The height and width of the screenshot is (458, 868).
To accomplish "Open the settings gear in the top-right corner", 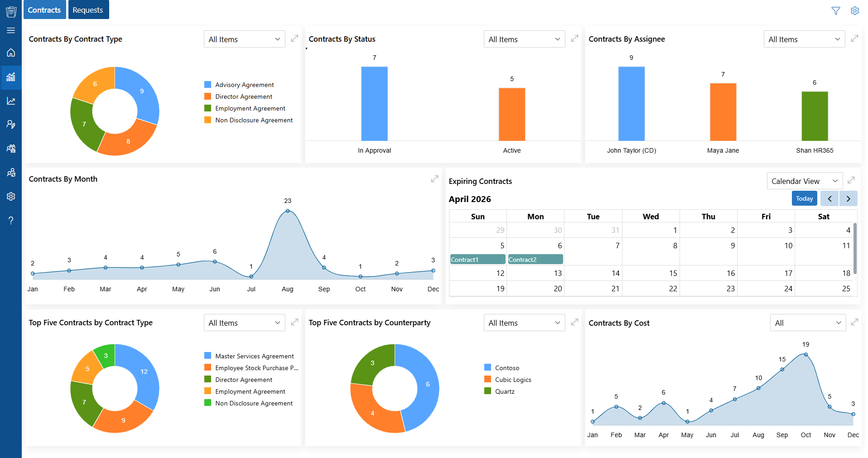I will (x=855, y=11).
